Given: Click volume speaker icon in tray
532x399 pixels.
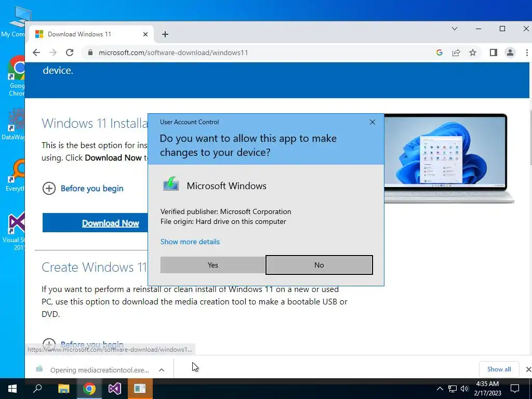Looking at the screenshot, I should click(x=464, y=389).
